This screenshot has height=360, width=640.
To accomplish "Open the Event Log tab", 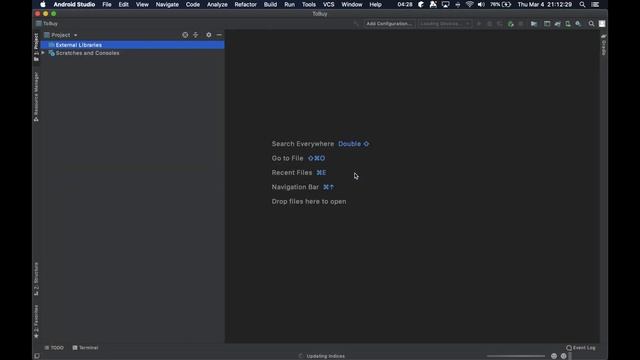I will 581,348.
